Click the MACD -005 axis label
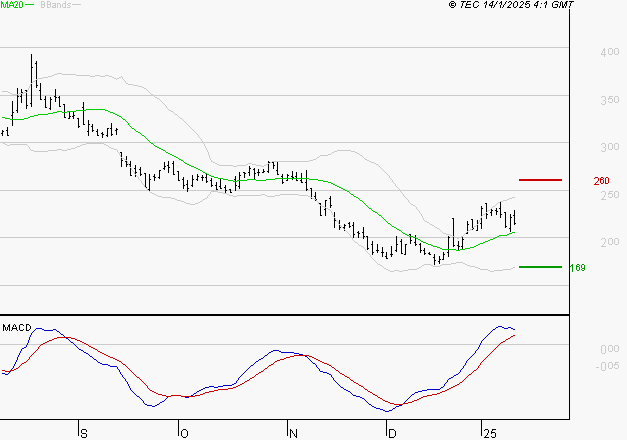 click(x=607, y=366)
